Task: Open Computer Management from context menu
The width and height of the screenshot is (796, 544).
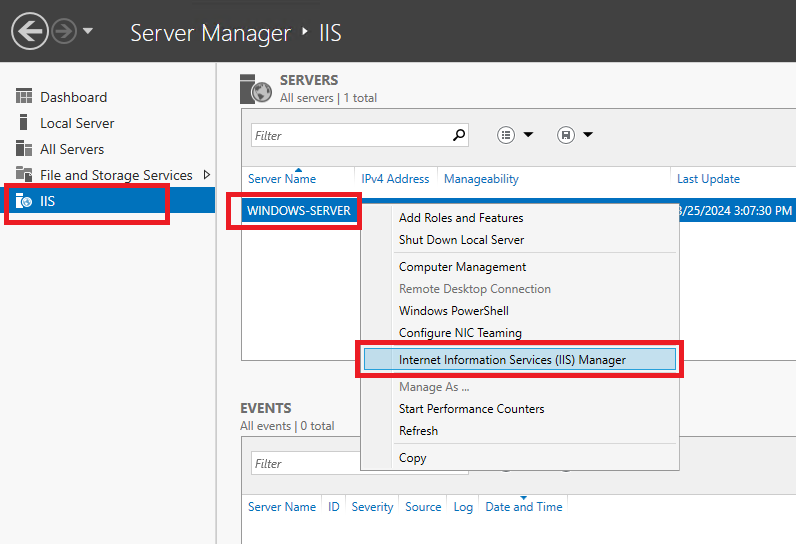Action: coord(462,266)
